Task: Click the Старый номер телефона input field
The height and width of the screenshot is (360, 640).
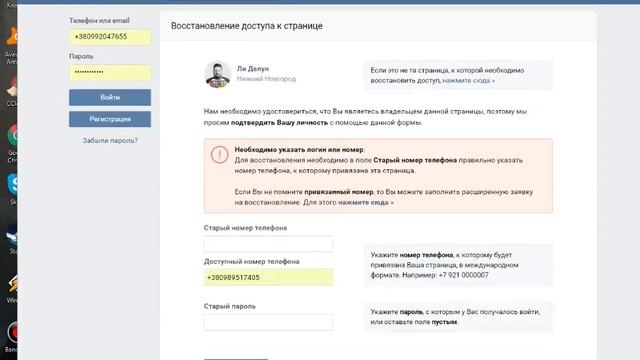Action: 268,244
